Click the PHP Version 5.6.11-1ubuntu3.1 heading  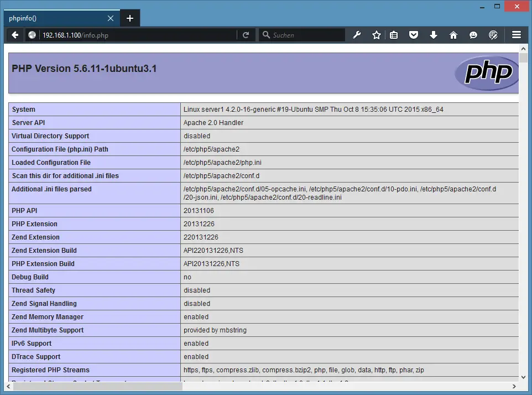click(x=84, y=69)
